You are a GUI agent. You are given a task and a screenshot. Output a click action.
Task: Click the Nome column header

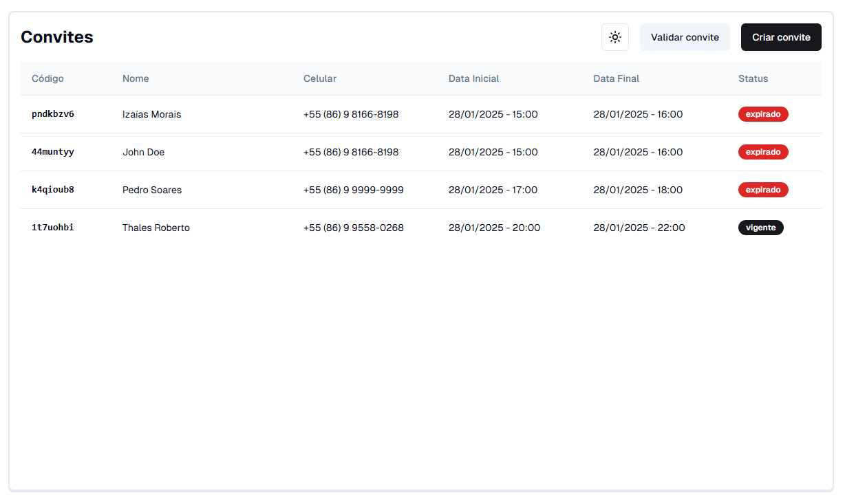point(136,78)
